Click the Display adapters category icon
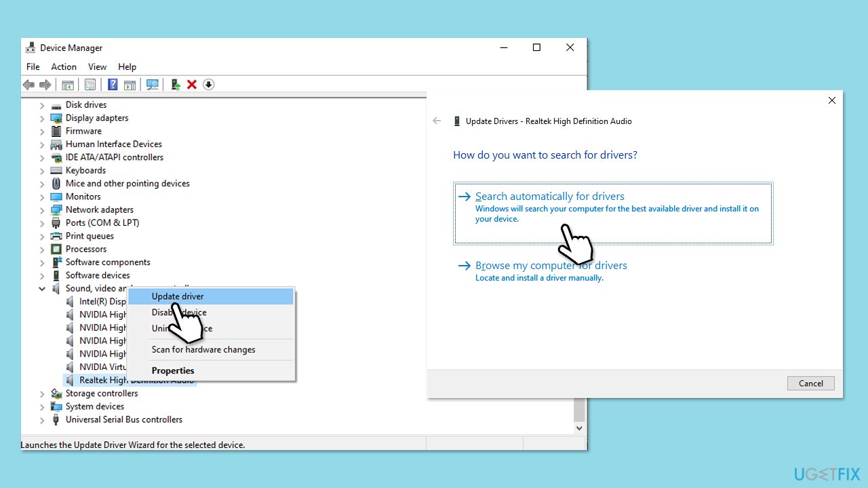The height and width of the screenshot is (488, 868). coord(56,118)
